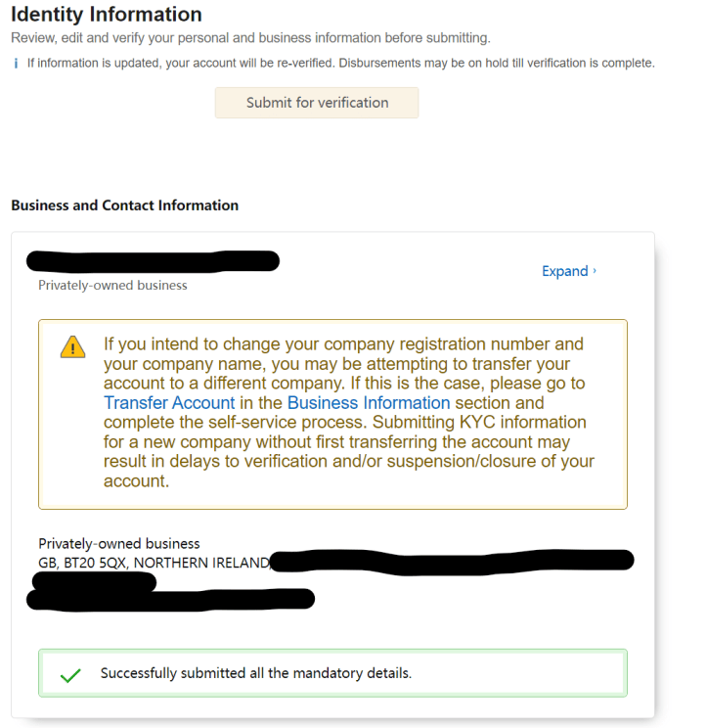Image resolution: width=707 pixels, height=728 pixels.
Task: Click Privately-owned business label under redacted name
Action: point(112,286)
